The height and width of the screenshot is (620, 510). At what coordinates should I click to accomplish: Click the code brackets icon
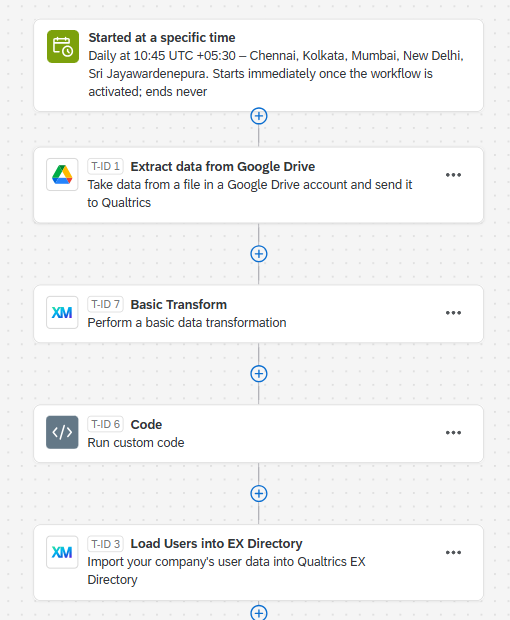tap(62, 432)
